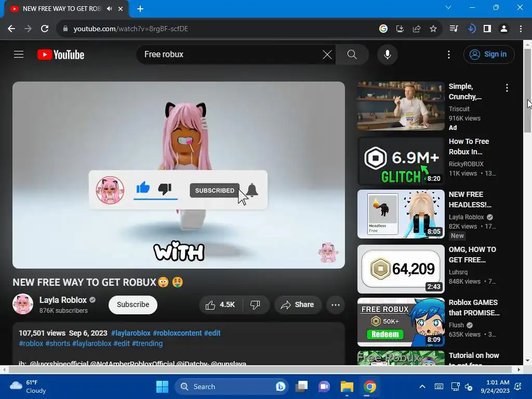The height and width of the screenshot is (399, 532).
Task: Click on the video player
Action: click(x=179, y=175)
